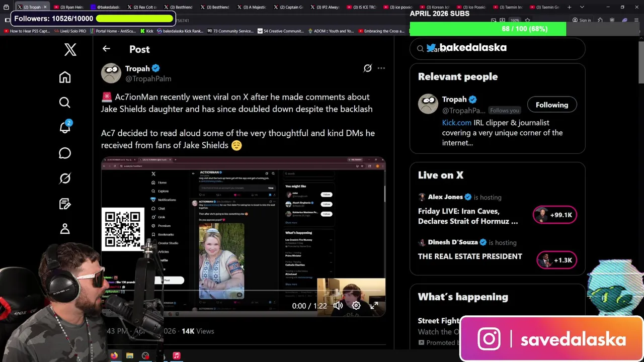Open Tropah profile name on post

point(137,68)
